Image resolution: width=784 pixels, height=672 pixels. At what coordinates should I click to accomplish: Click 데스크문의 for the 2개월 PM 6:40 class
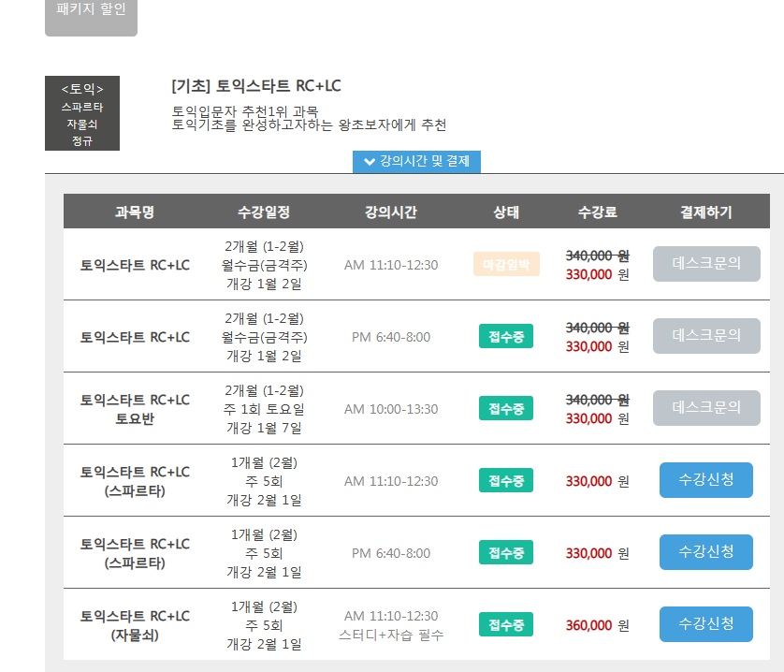pos(706,336)
